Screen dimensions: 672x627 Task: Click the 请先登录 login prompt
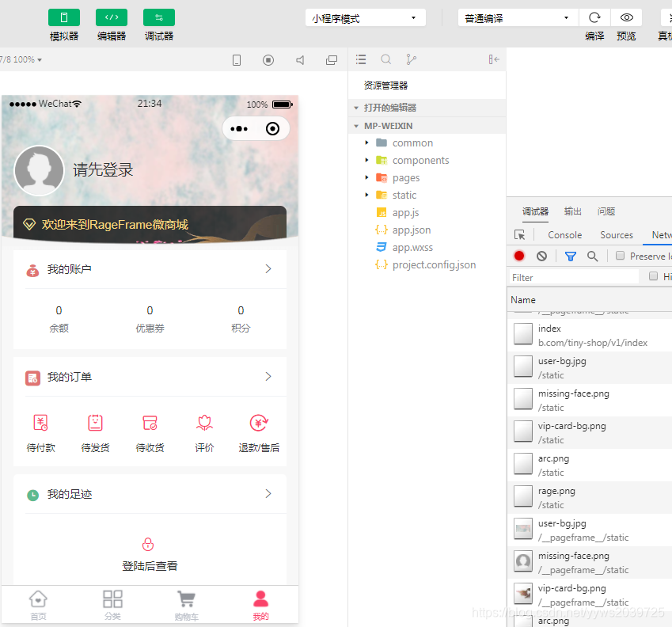103,169
